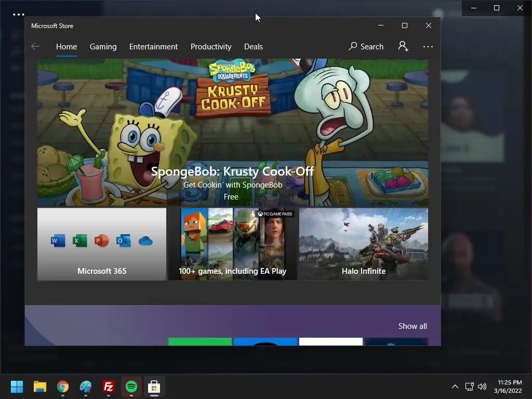Switch to the Gaming tab
The height and width of the screenshot is (399, 532).
103,46
